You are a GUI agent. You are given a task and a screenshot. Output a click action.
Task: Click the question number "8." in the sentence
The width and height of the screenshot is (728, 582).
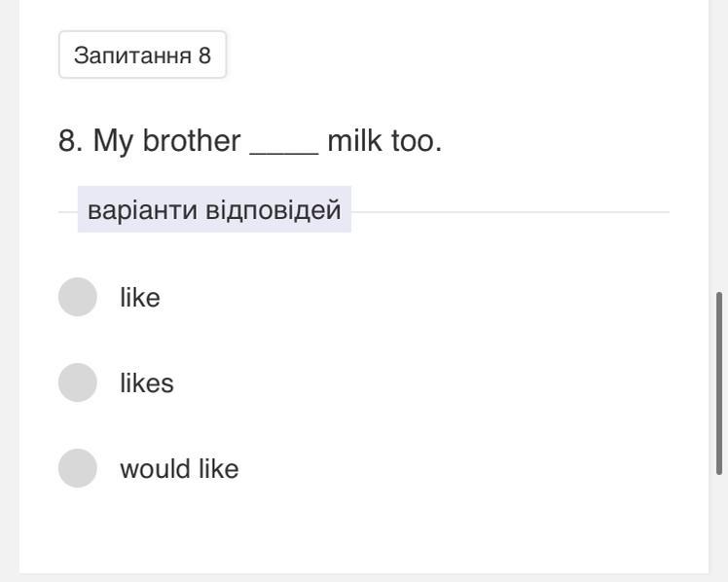pos(71,142)
